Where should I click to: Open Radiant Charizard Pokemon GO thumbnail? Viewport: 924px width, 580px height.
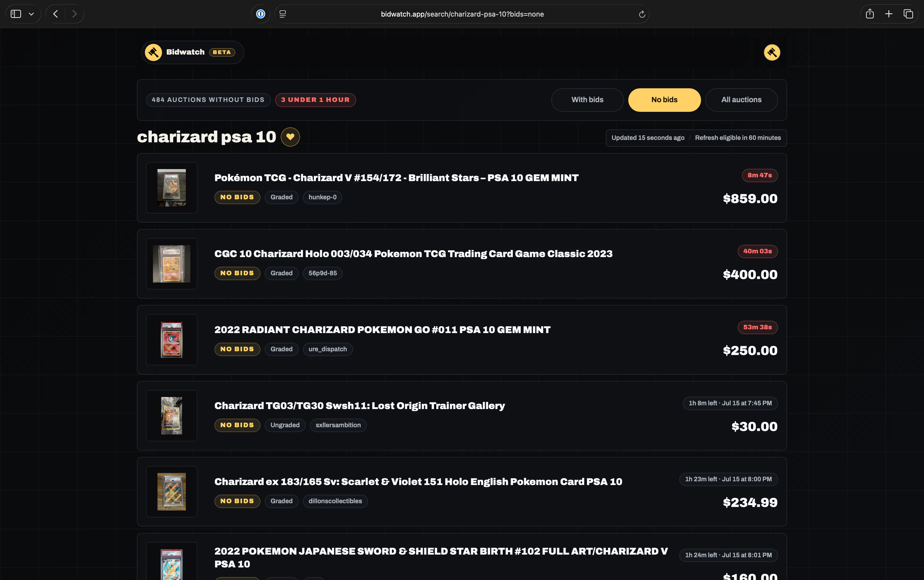(x=172, y=339)
